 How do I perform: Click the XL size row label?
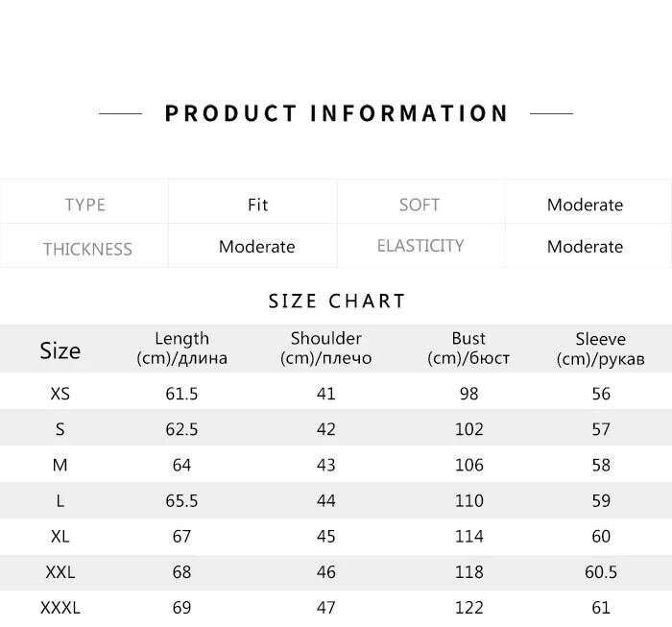tap(60, 537)
